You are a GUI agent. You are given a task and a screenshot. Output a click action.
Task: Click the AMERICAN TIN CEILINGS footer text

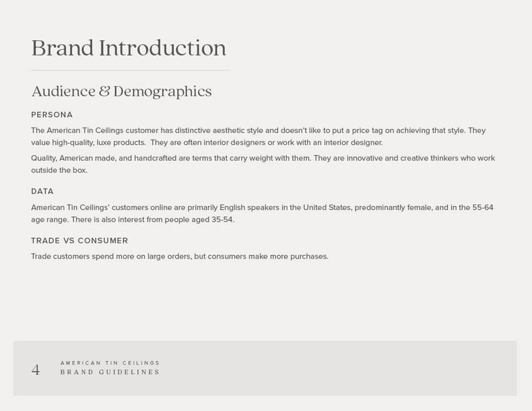pos(110,362)
